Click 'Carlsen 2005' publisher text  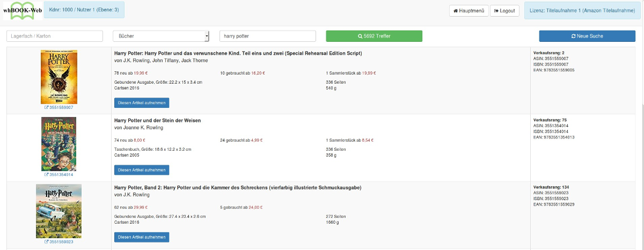(127, 155)
